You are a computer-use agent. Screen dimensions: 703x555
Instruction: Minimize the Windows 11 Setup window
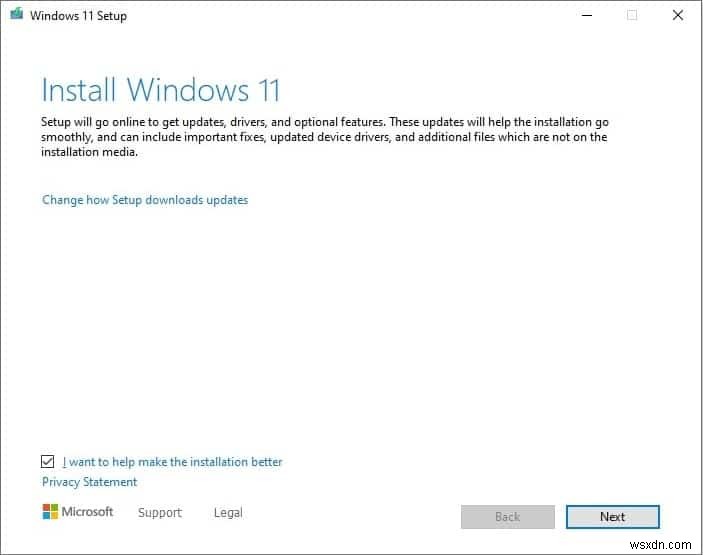(587, 15)
